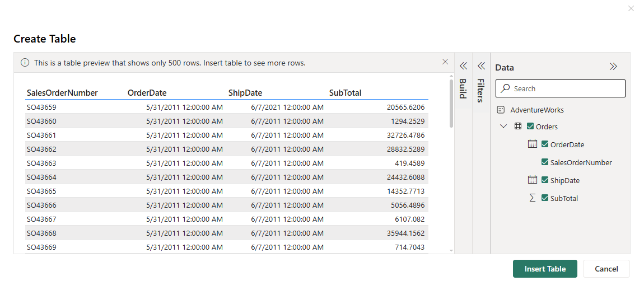
Task: Collapse the Data pane with double chevron
Action: [613, 67]
